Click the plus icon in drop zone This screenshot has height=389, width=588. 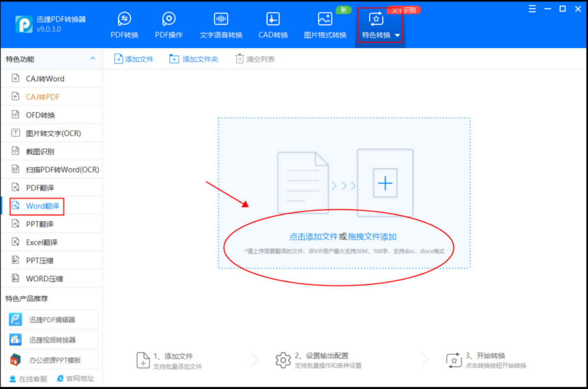click(x=385, y=183)
